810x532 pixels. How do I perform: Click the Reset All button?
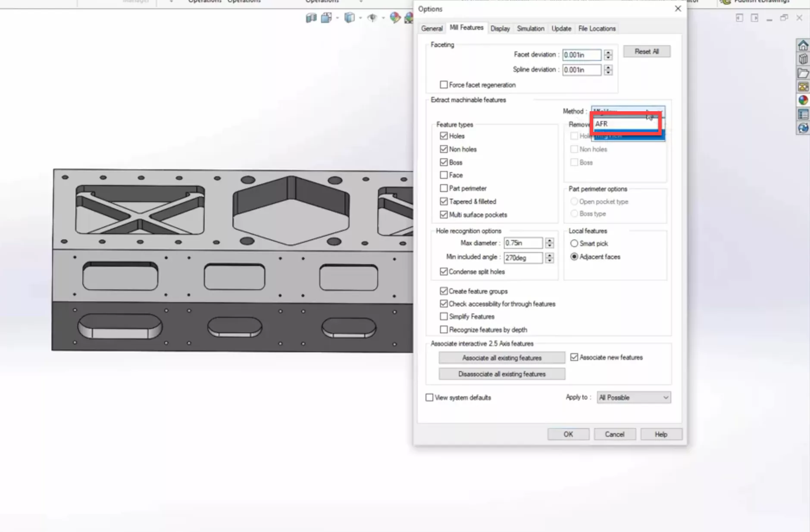point(647,51)
